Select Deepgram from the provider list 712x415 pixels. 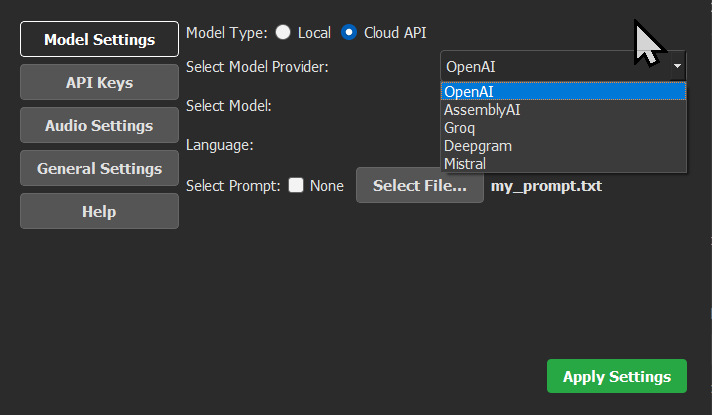click(563, 146)
